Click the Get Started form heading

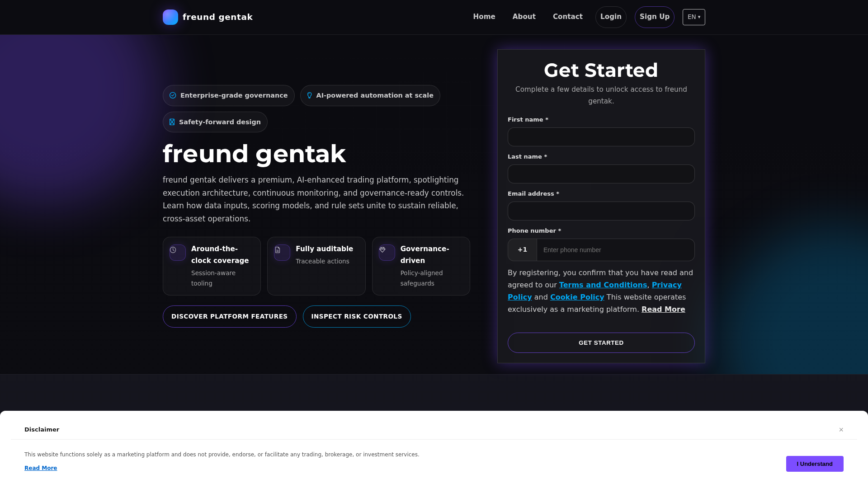[x=601, y=70]
